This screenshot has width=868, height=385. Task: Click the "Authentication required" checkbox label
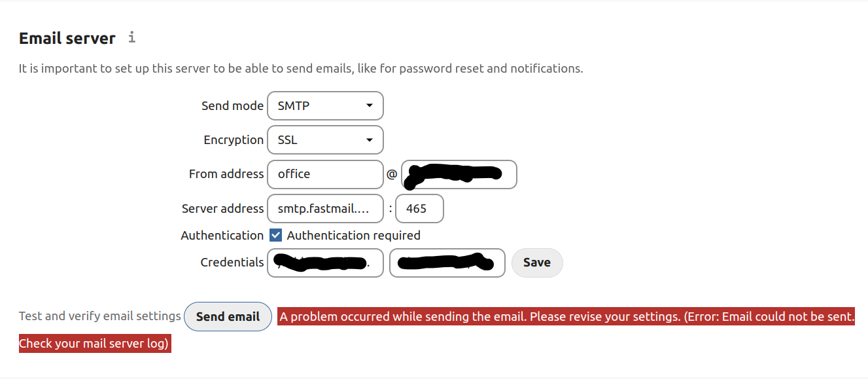[353, 235]
